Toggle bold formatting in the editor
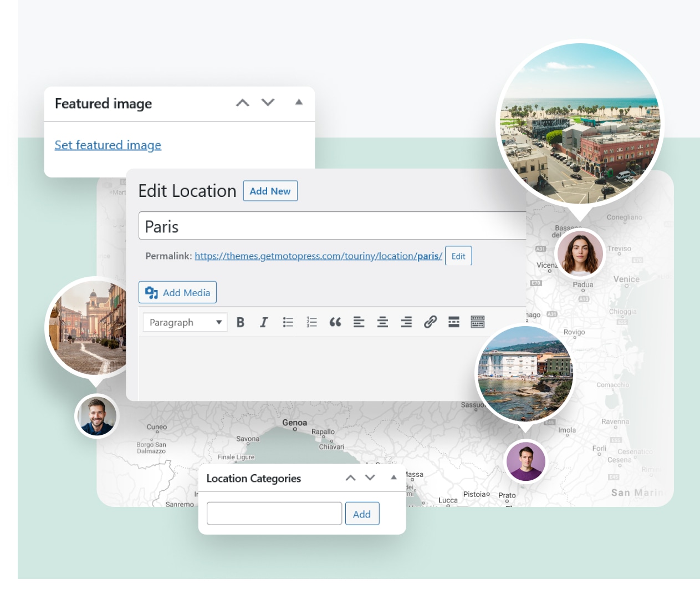700x589 pixels. point(240,322)
